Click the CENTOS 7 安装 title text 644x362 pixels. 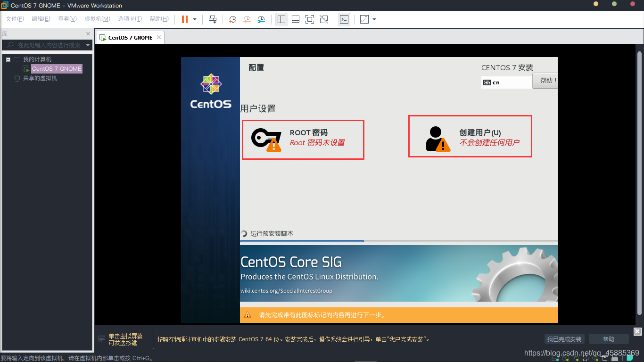click(x=507, y=68)
